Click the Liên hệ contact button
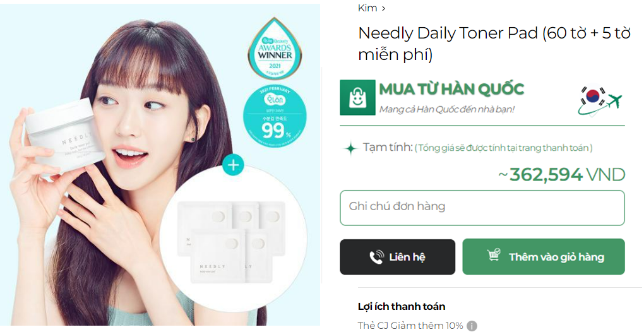The image size is (644, 332). [397, 257]
